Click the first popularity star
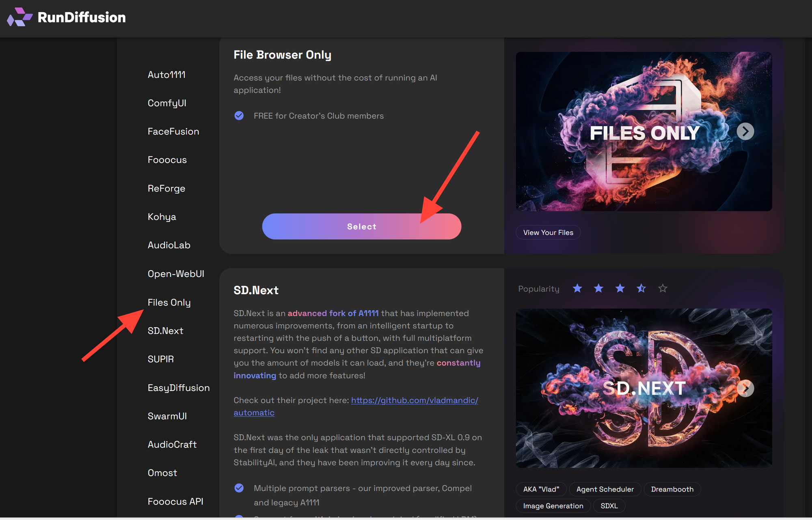 577,288
